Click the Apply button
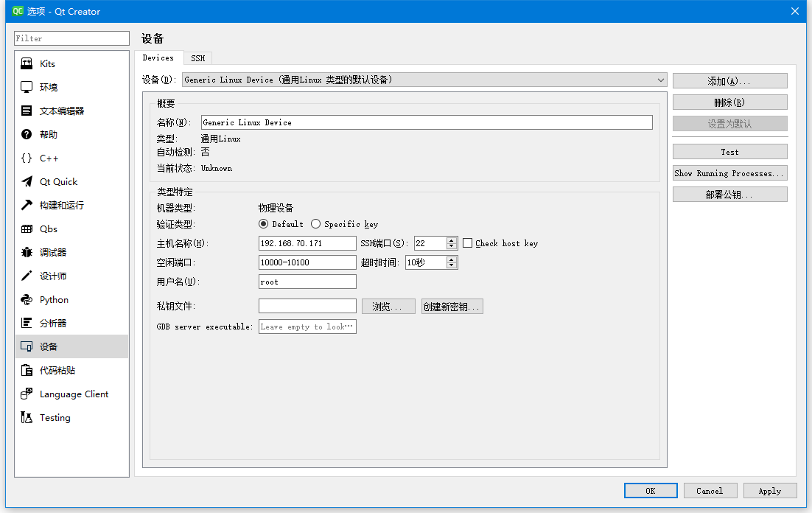Viewport: 812px width, 513px height. click(x=770, y=491)
